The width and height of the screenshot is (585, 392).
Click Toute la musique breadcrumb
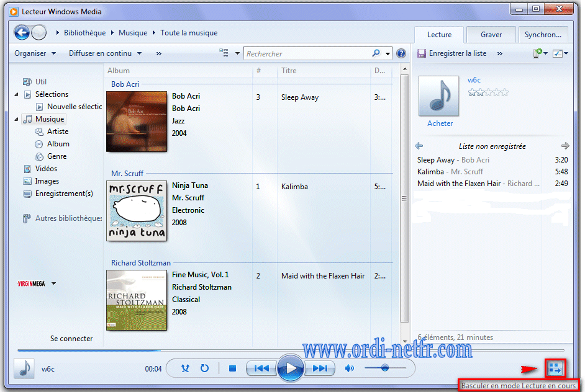coord(189,33)
